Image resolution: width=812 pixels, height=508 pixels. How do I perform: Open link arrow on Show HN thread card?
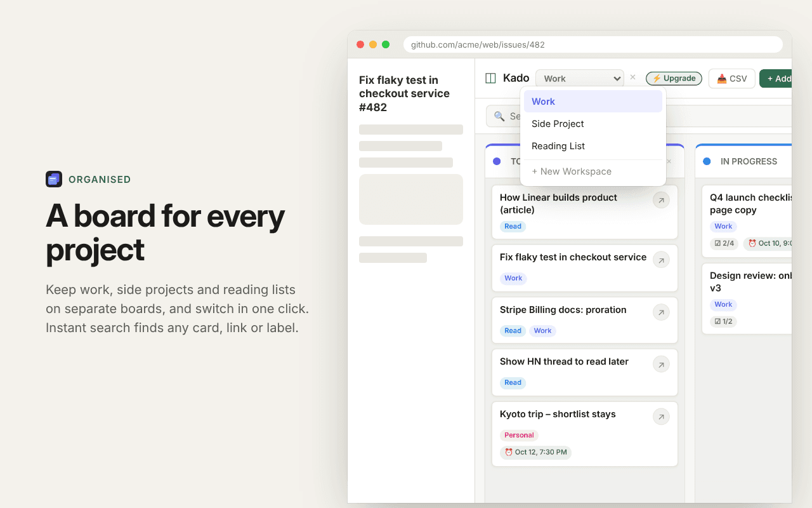pyautogui.click(x=661, y=364)
